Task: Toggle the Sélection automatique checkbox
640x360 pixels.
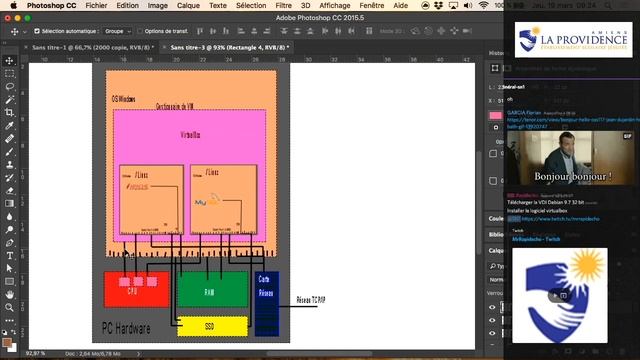Action: [37, 31]
